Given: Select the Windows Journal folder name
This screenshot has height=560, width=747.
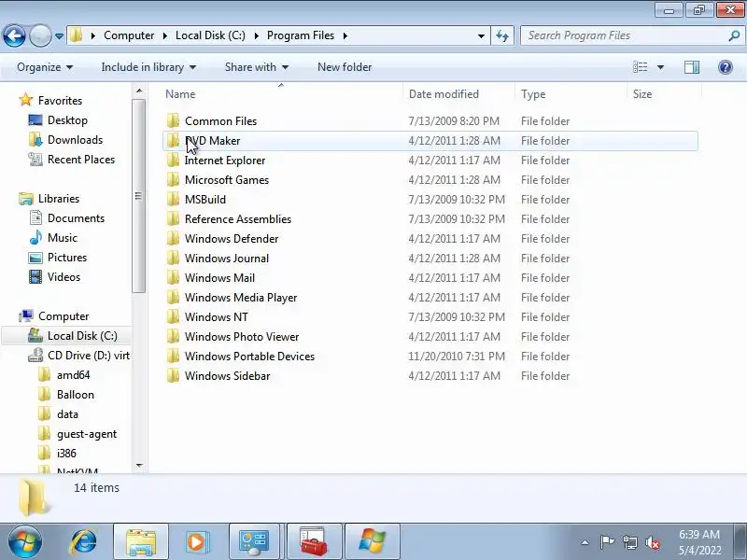Looking at the screenshot, I should click(x=227, y=259).
